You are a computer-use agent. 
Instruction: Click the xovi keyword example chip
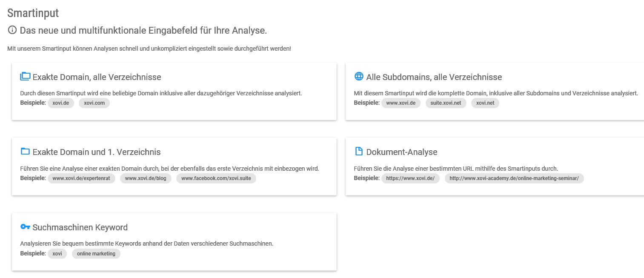pos(57,253)
